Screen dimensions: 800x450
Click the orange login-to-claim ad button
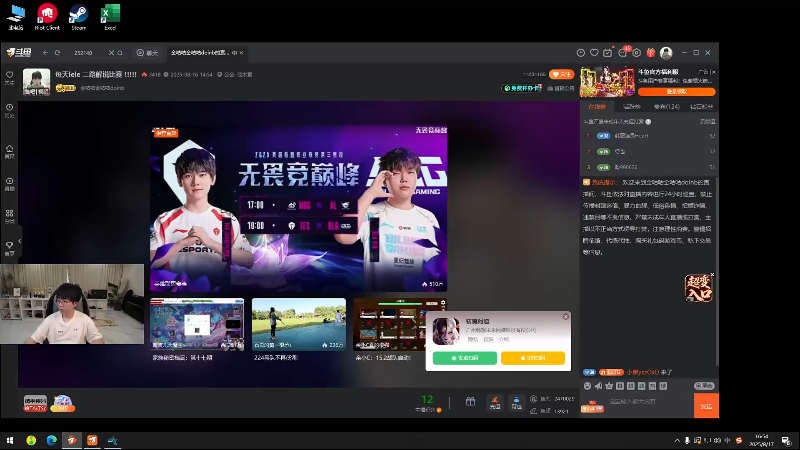677,92
